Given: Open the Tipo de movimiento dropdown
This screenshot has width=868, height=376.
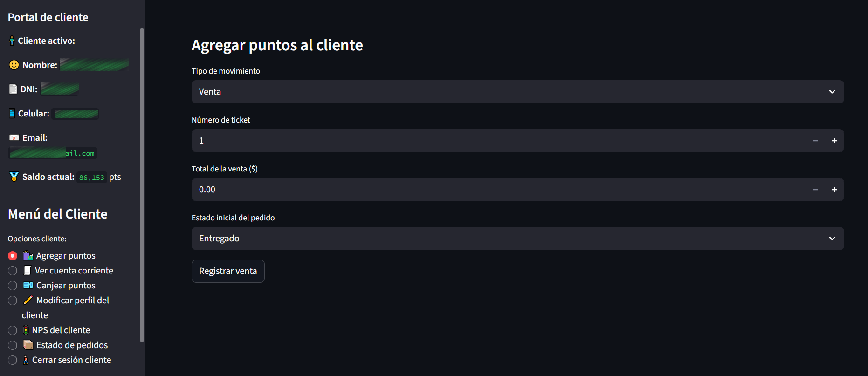Looking at the screenshot, I should [x=517, y=92].
